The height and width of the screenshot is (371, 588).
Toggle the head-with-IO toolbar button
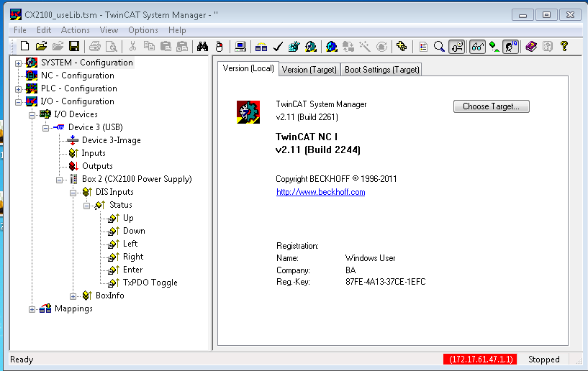(x=510, y=47)
